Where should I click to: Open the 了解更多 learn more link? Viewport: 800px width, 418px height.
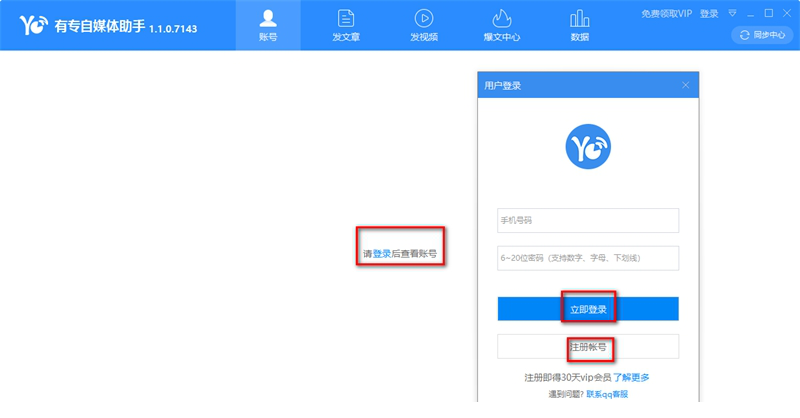(631, 378)
